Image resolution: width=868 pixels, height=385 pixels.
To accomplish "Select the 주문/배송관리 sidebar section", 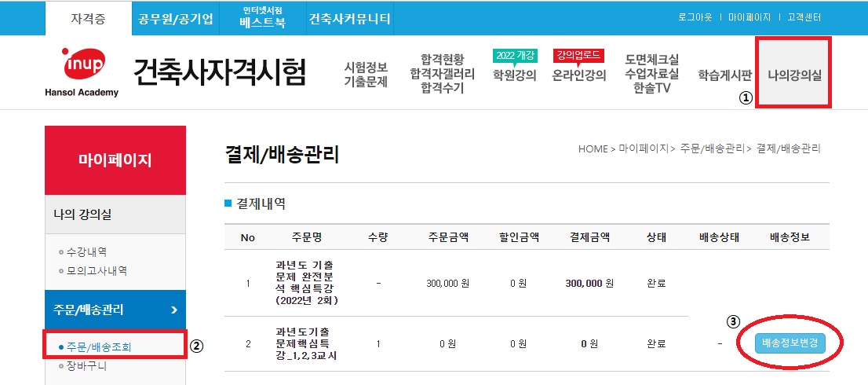I will pos(115,310).
